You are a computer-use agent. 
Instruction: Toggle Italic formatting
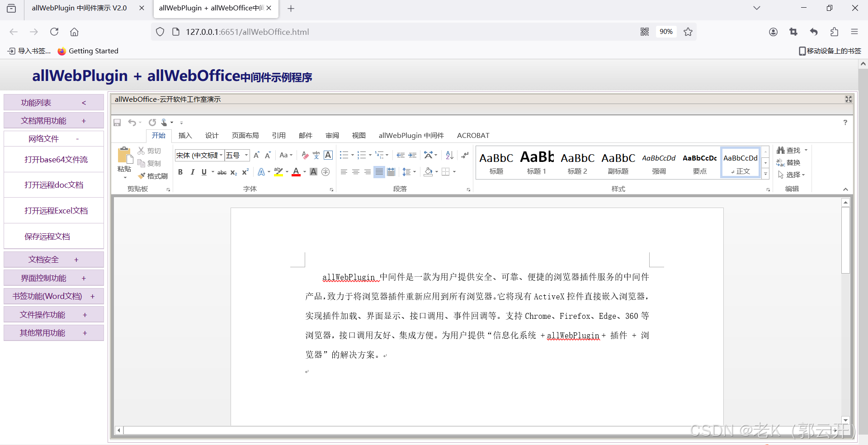click(192, 172)
